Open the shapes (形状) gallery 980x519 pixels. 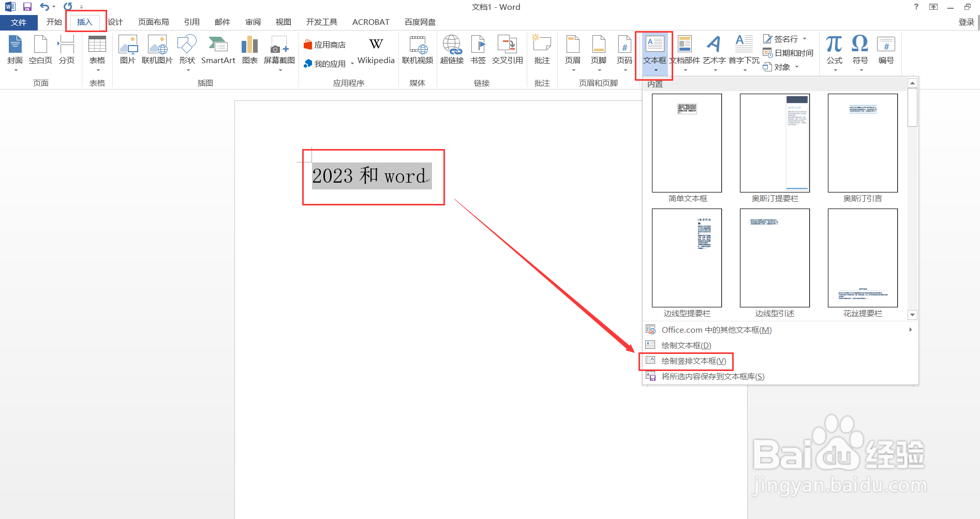(187, 52)
